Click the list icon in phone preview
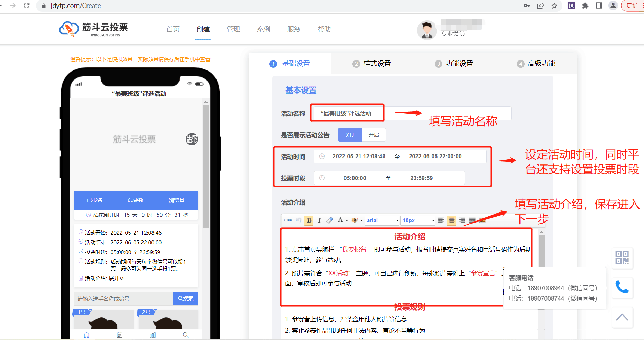The width and height of the screenshot is (644, 340). [x=120, y=335]
